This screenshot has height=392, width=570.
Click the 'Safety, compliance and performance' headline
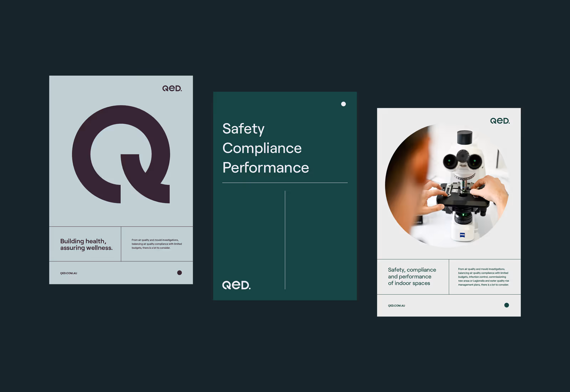[x=412, y=277]
